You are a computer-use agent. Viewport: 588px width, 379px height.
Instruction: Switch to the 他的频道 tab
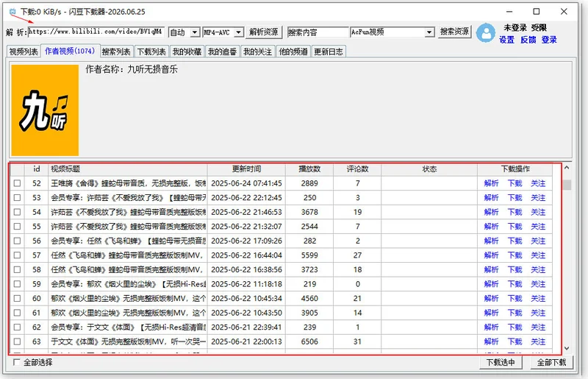point(293,52)
